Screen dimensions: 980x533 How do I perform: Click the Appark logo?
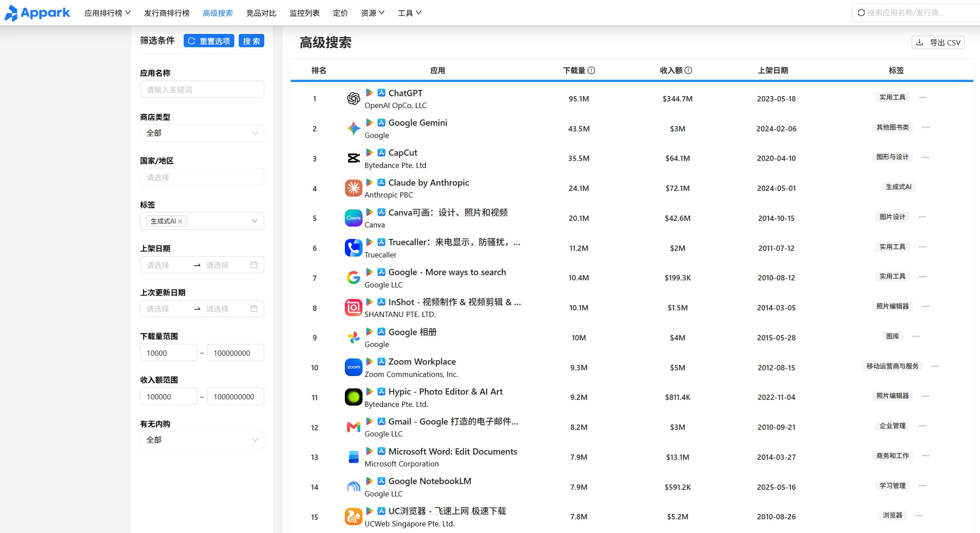coord(37,13)
